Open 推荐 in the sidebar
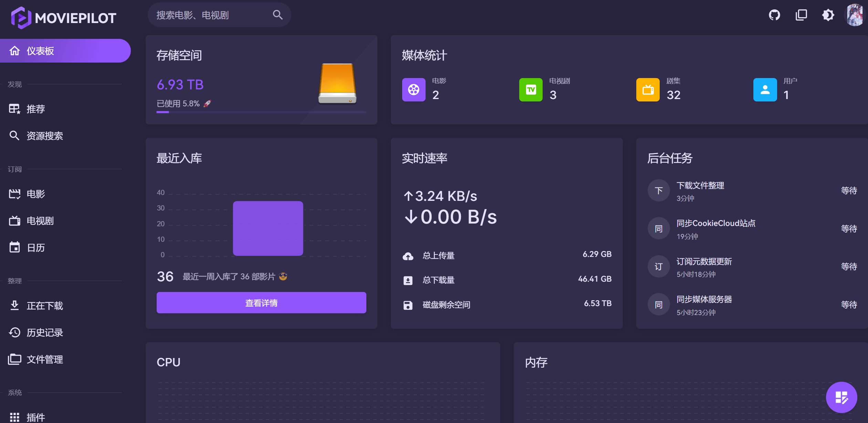Image resolution: width=868 pixels, height=423 pixels. (x=36, y=109)
